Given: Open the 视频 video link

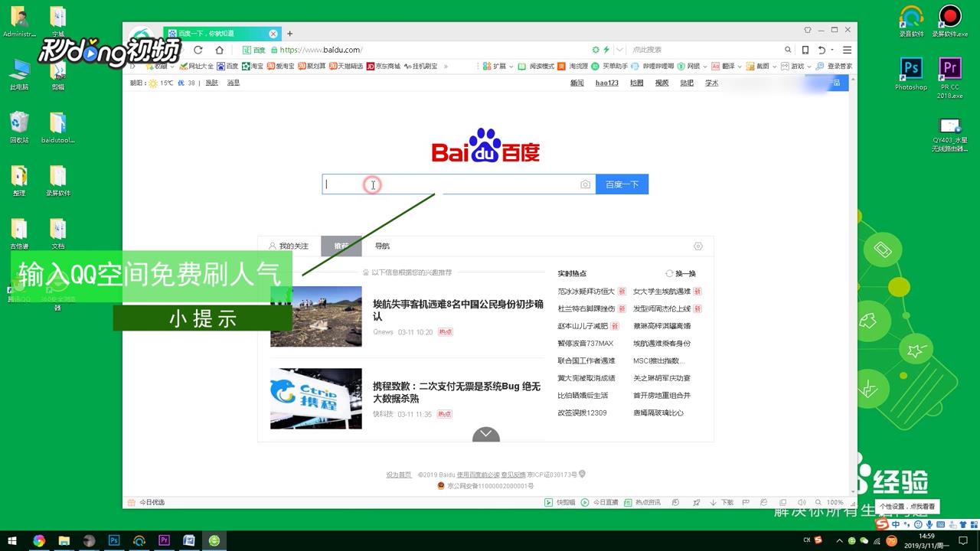Looking at the screenshot, I should click(661, 83).
